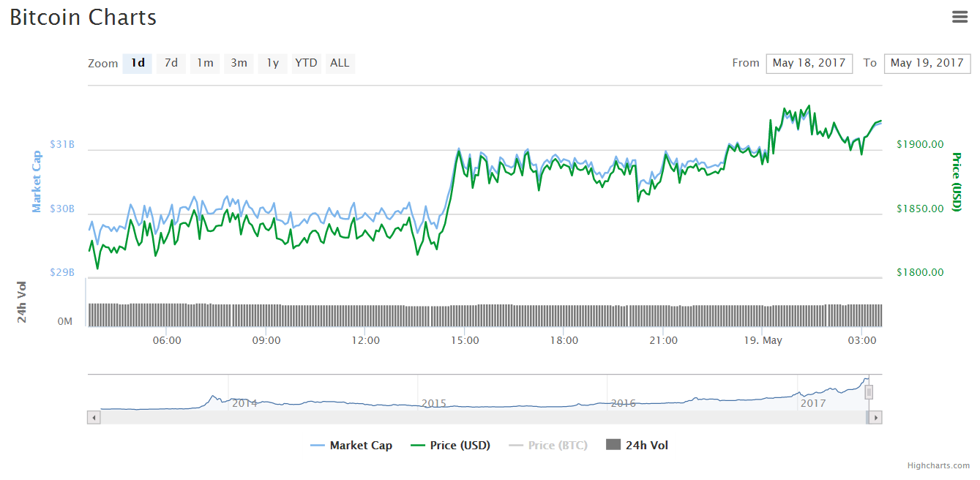This screenshot has height=480, width=980.
Task: Click the navigator's left scroll arrow
Action: click(x=93, y=416)
